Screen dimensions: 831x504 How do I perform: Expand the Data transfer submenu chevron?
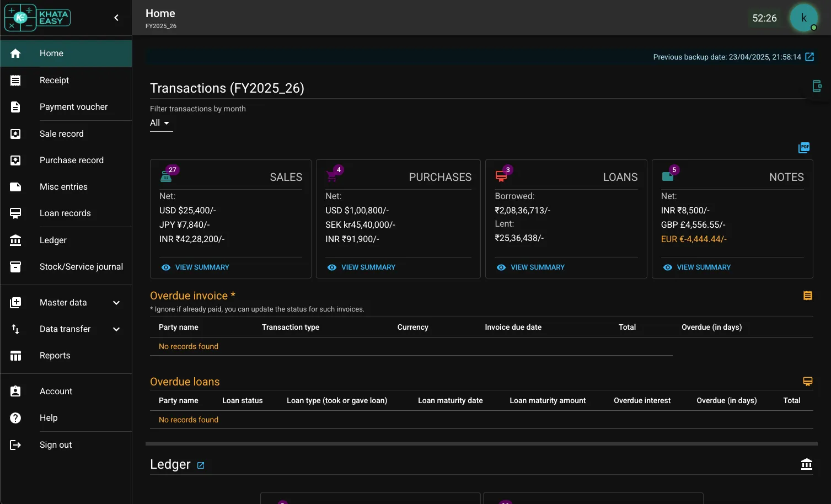[x=116, y=329]
